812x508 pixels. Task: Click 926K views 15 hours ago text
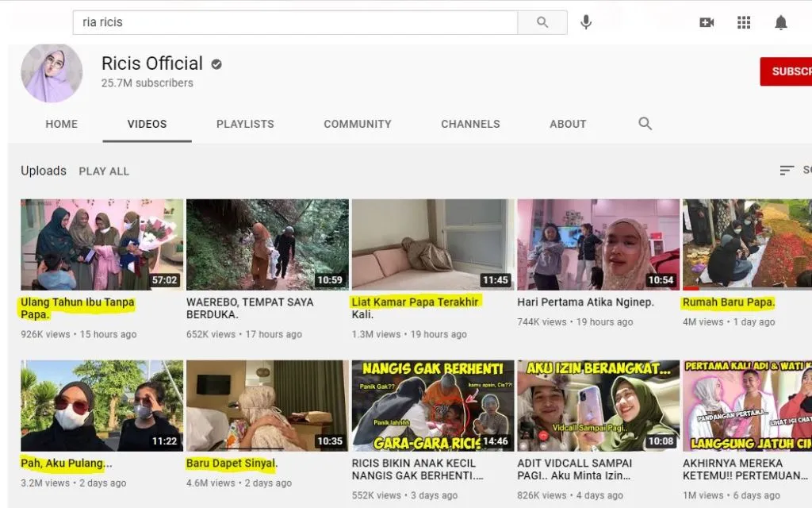[79, 334]
